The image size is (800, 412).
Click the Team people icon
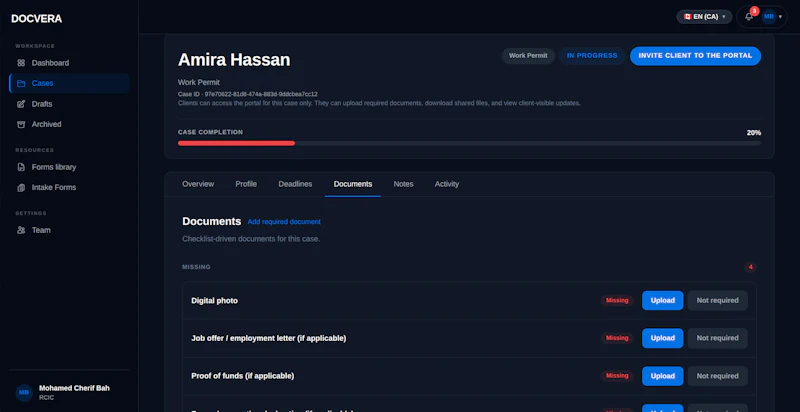21,230
